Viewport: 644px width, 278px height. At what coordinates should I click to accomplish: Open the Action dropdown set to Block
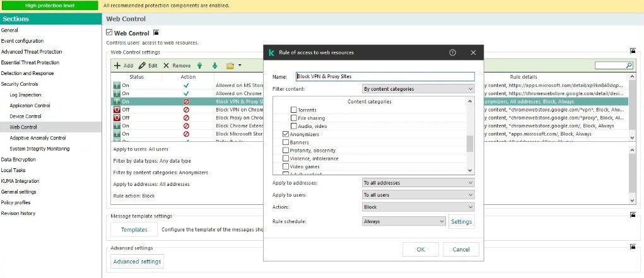click(x=418, y=207)
